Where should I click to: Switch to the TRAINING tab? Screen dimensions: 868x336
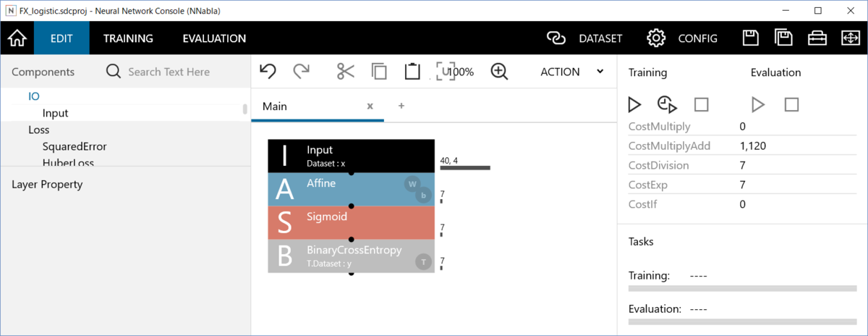pos(128,38)
